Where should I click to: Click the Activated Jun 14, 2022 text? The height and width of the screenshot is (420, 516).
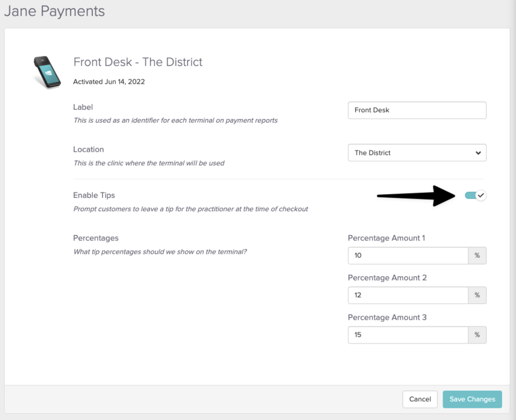109,81
